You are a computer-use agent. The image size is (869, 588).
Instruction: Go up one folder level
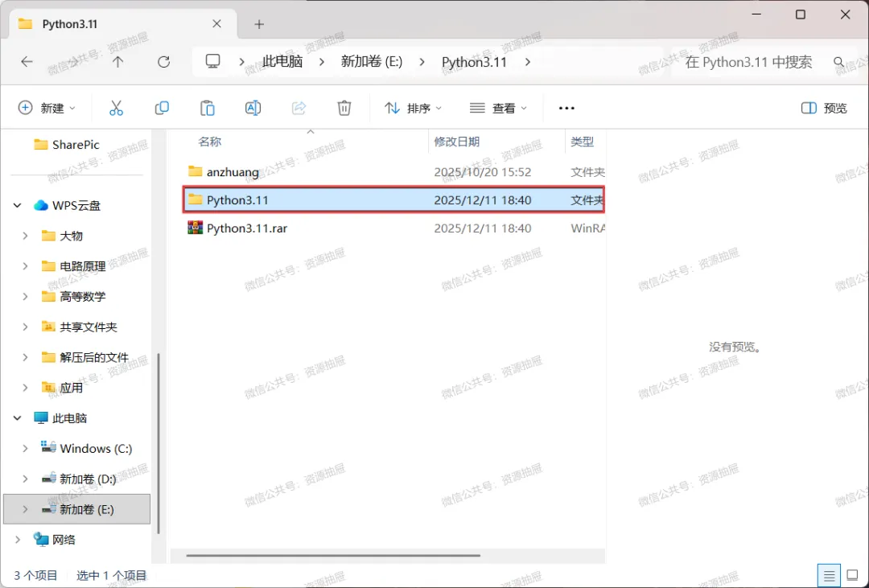click(117, 61)
